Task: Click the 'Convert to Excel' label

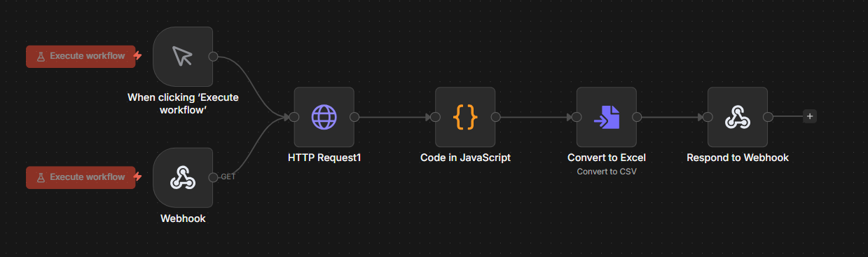Action: 607,158
